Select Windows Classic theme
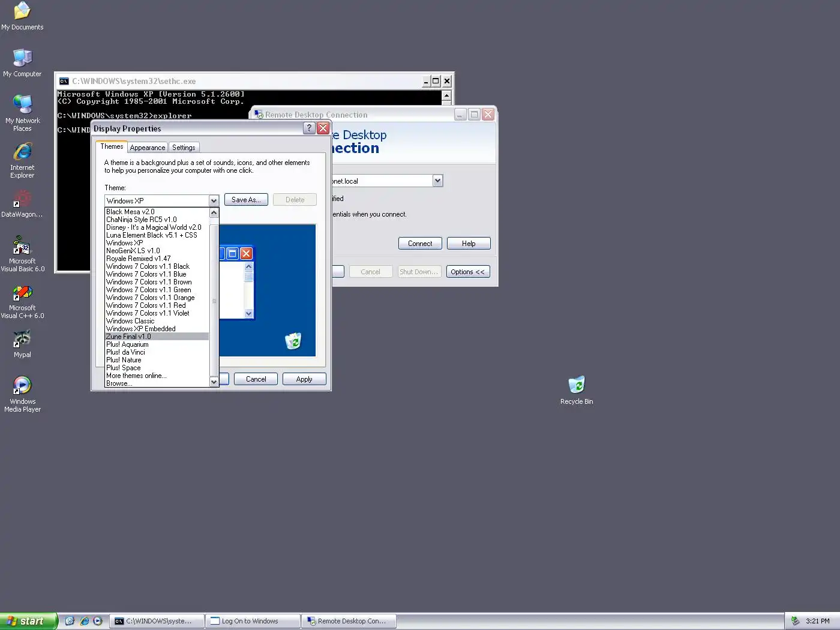Viewport: 840px width, 630px height. pyautogui.click(x=157, y=321)
